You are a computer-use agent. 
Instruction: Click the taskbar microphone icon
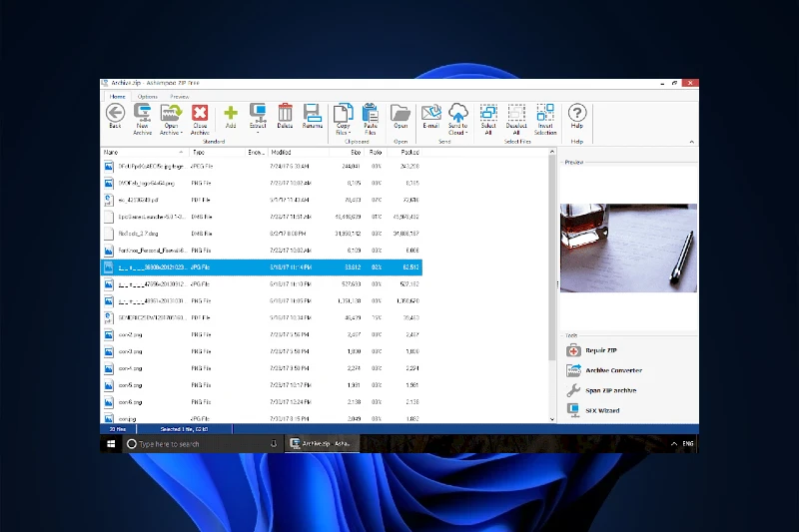(x=273, y=444)
